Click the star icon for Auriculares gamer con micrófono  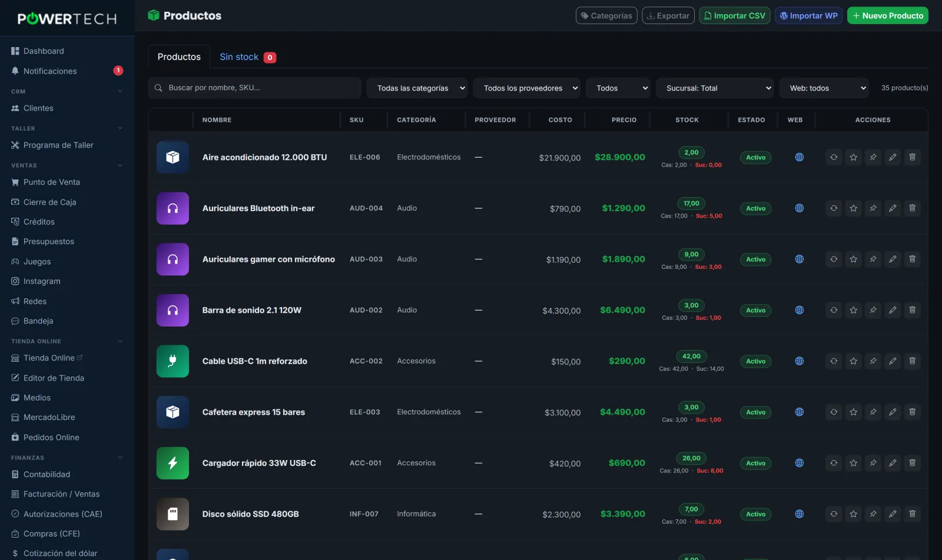pos(853,259)
